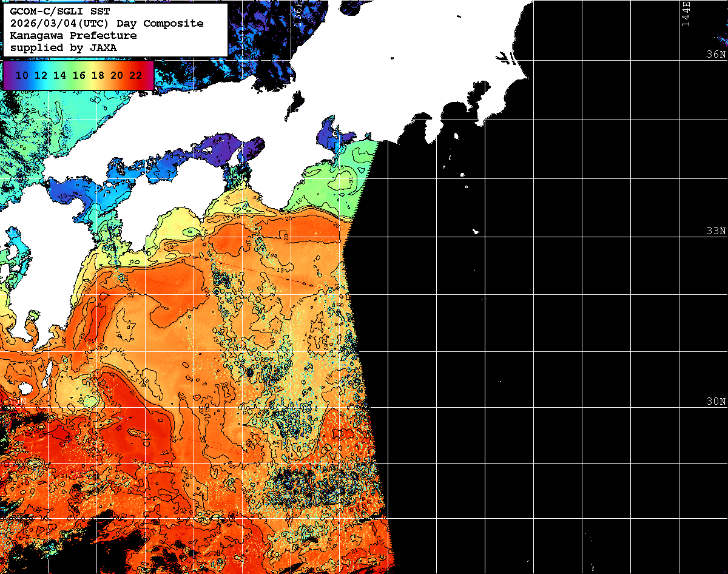Click the 10 value on color scale
Viewport: 728px width, 574px height.
pyautogui.click(x=22, y=75)
